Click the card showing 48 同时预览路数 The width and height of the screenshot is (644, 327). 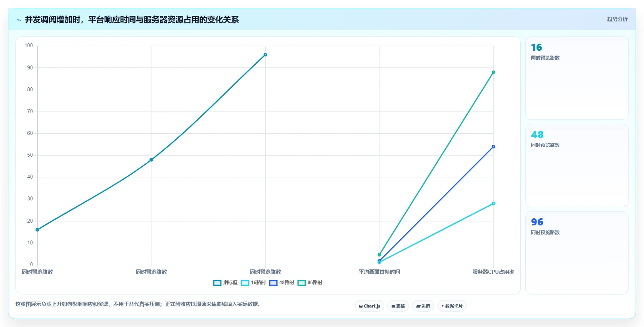(x=577, y=165)
